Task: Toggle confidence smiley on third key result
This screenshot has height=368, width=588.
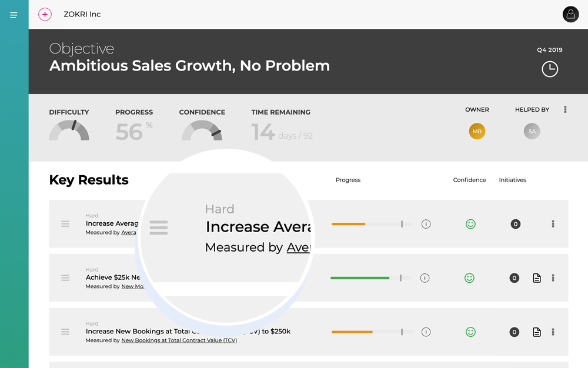Action: pos(470,332)
